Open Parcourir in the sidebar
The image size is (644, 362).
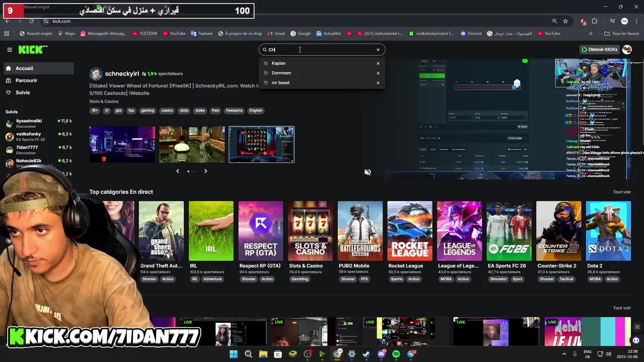click(38, 80)
